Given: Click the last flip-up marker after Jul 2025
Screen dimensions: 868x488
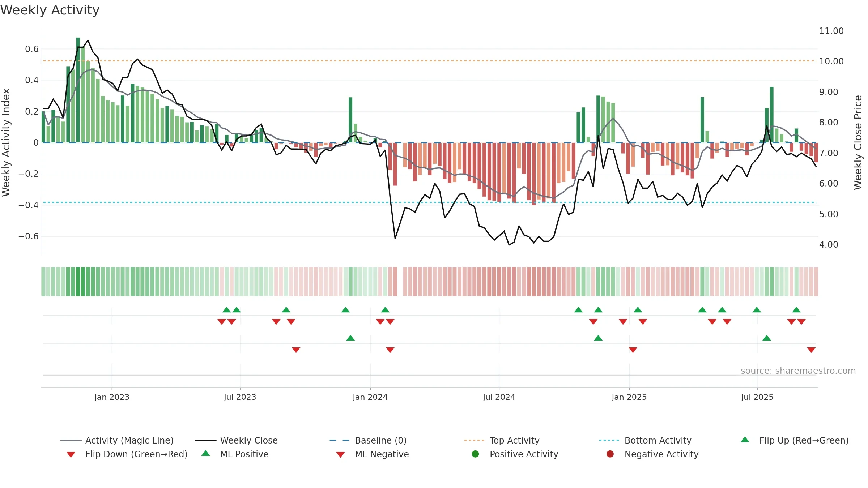Looking at the screenshot, I should pyautogui.click(x=796, y=310).
